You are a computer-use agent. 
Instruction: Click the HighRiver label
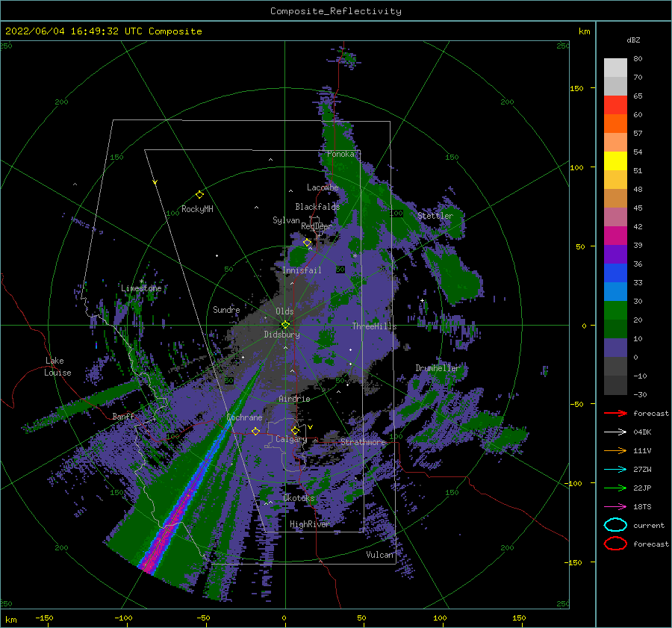coord(310,524)
